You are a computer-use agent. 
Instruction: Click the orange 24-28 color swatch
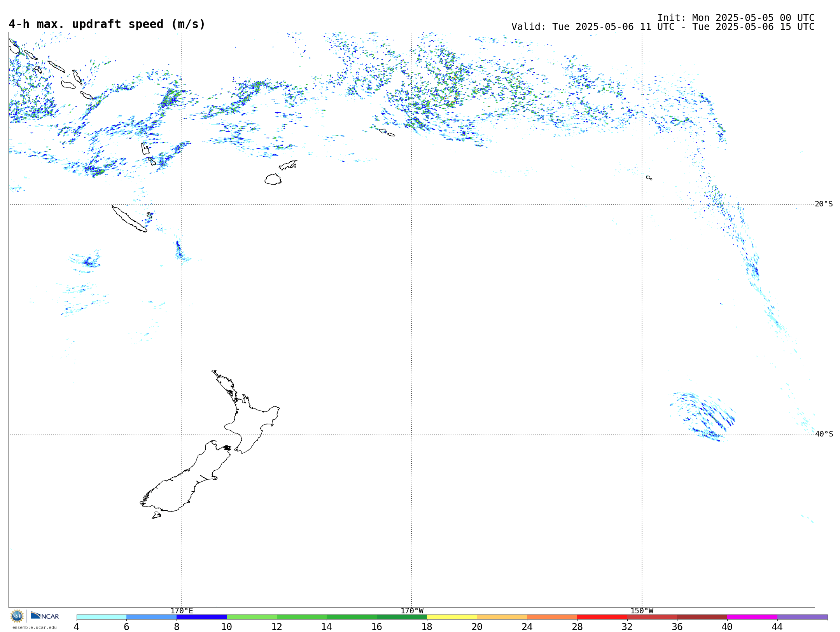point(552,617)
